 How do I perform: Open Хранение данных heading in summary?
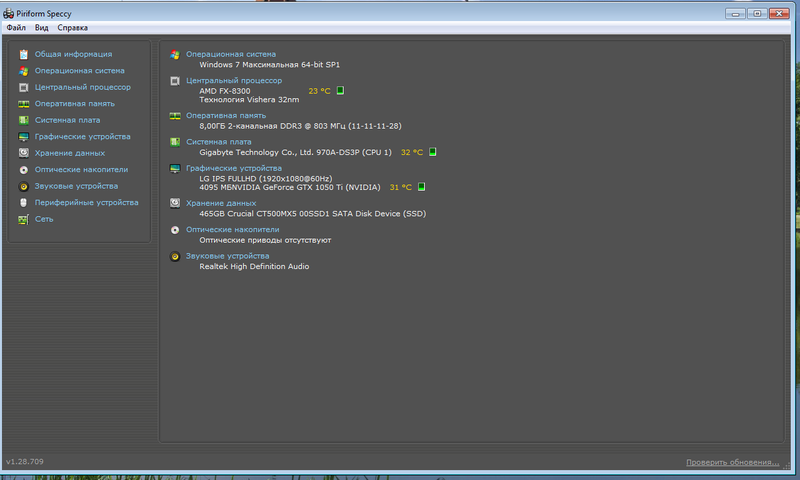pos(221,203)
